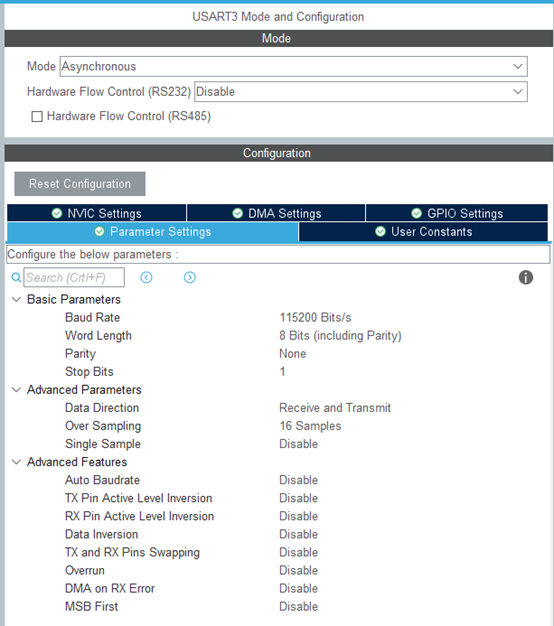
Task: Select the Word Length parameter label
Action: tap(98, 336)
